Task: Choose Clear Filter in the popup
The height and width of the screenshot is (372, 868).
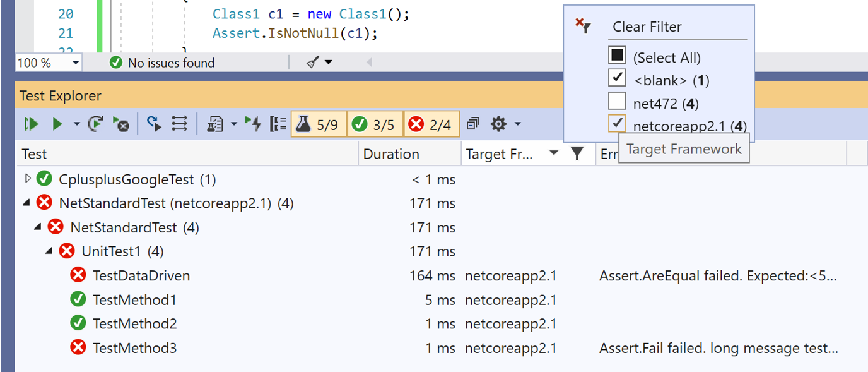Action: 647,27
